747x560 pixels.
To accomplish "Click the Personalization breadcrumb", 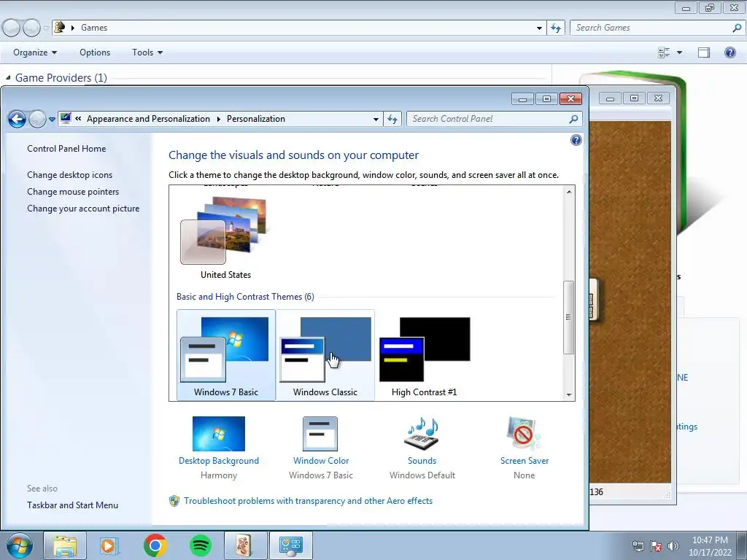I will tap(256, 119).
